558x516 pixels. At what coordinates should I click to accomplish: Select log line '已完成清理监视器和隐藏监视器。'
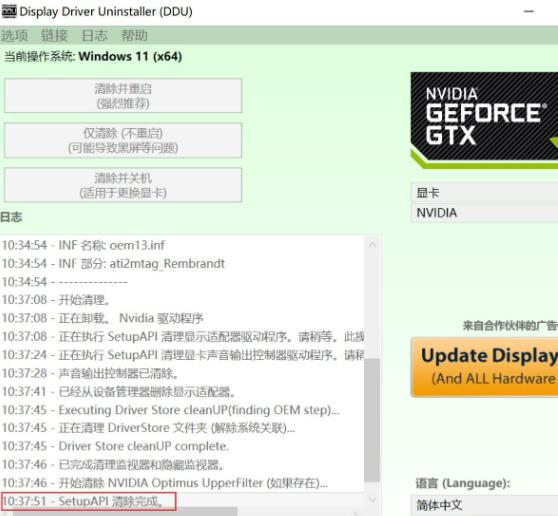182,464
